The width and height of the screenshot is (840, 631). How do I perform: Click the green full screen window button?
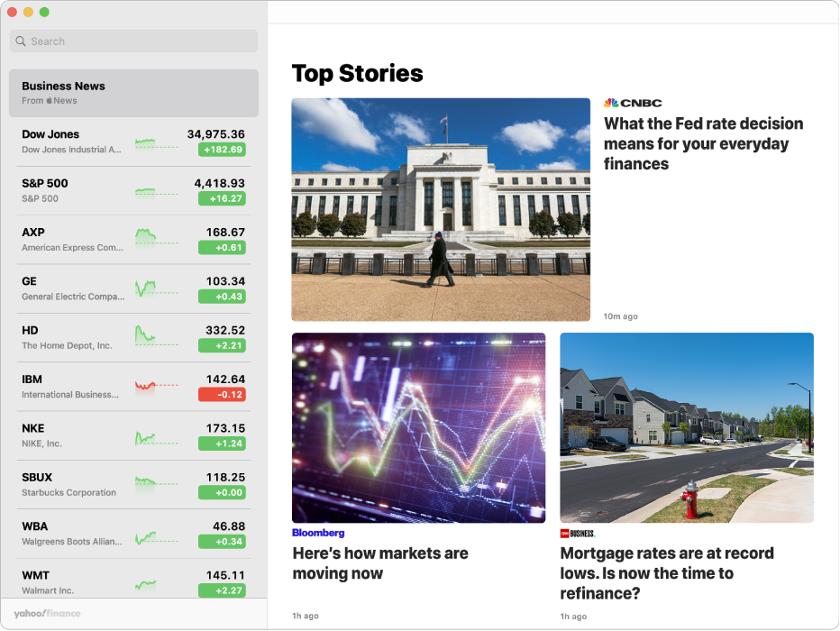click(44, 12)
